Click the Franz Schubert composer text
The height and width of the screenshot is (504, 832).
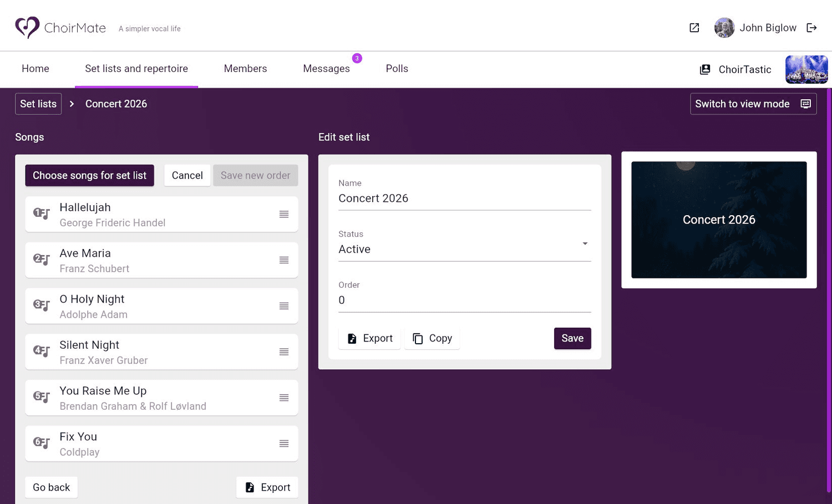tap(94, 269)
